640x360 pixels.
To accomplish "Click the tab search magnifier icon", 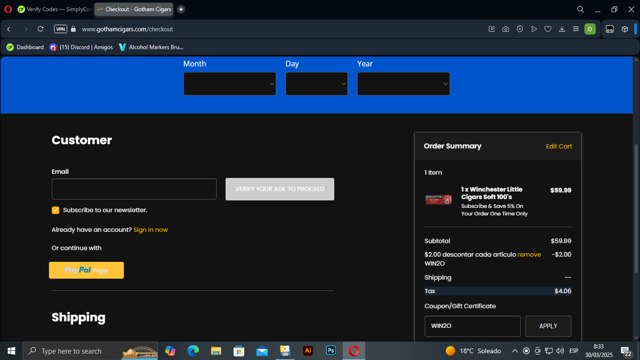I will click(580, 9).
